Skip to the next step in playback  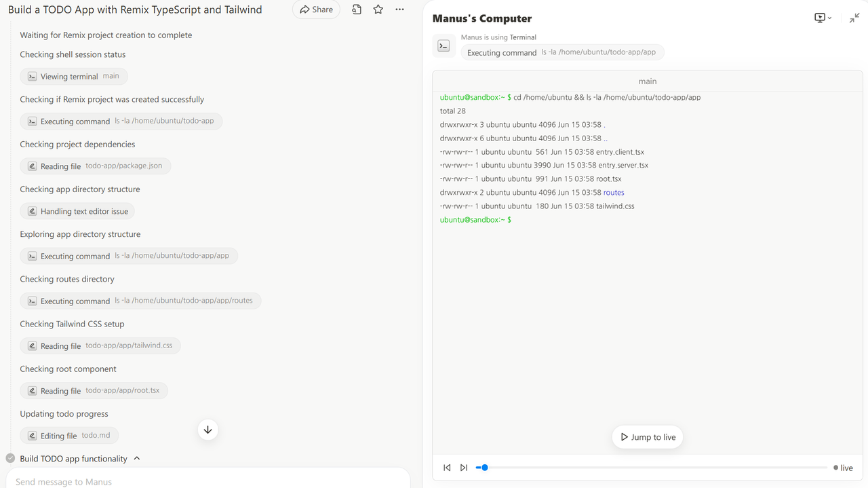tap(464, 468)
